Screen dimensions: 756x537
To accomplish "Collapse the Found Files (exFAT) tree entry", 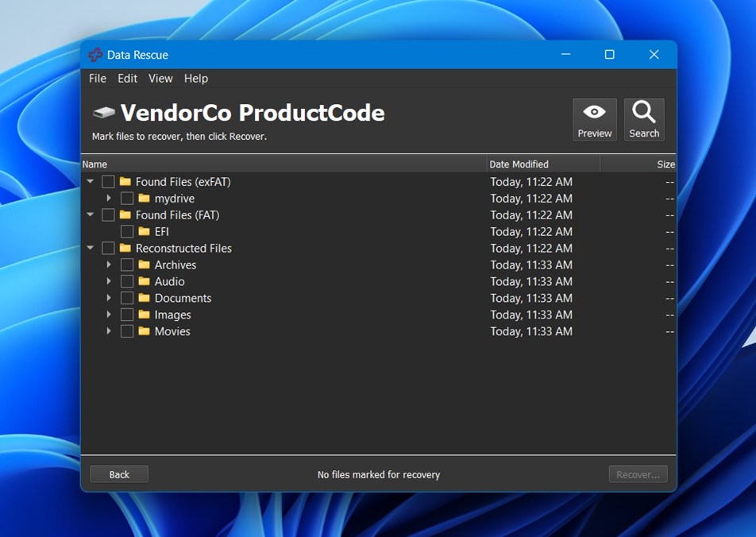I will click(90, 181).
